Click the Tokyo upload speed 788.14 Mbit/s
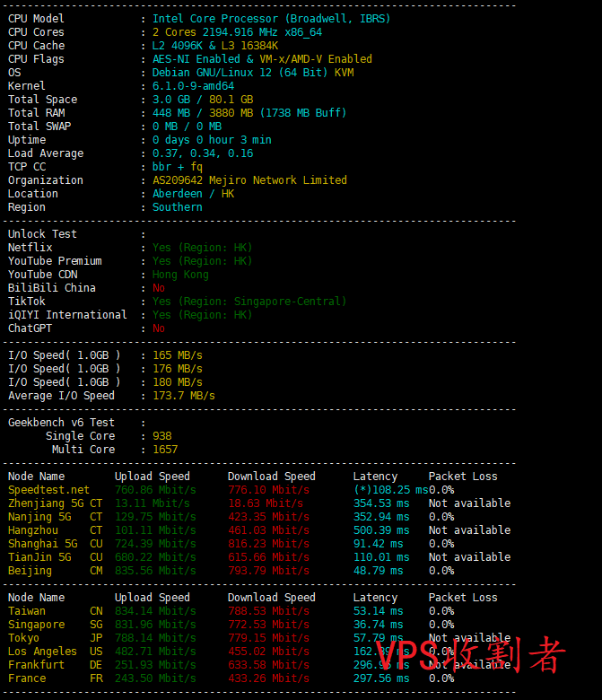 coord(154,638)
